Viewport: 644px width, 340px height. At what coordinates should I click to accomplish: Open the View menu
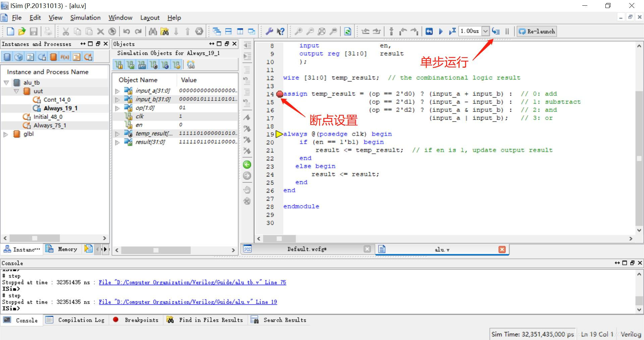point(55,18)
